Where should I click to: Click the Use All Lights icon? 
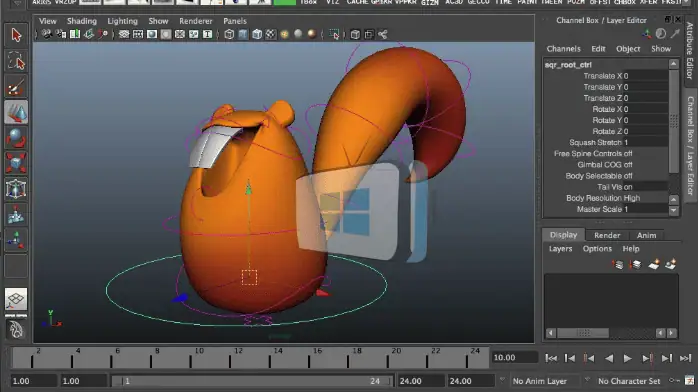click(x=284, y=34)
